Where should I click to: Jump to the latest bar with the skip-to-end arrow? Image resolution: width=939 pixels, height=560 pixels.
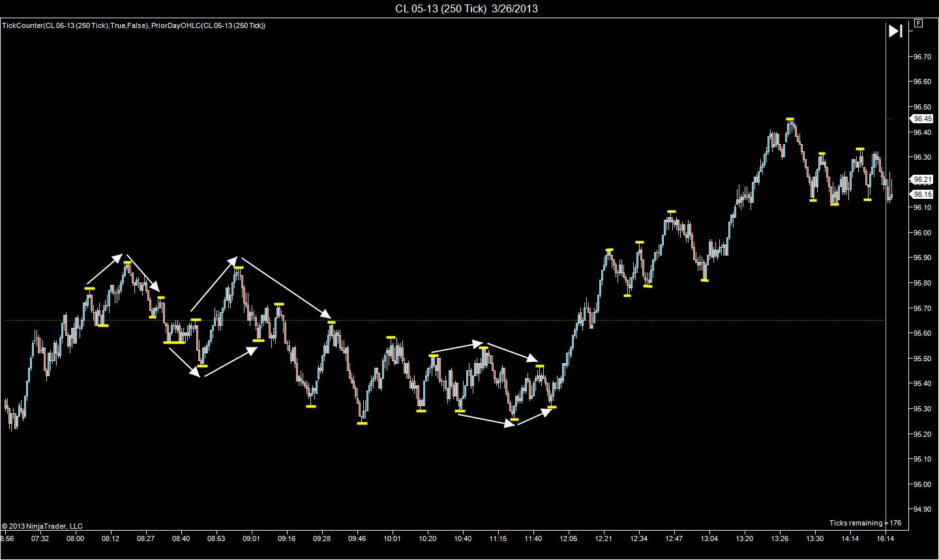coord(895,31)
